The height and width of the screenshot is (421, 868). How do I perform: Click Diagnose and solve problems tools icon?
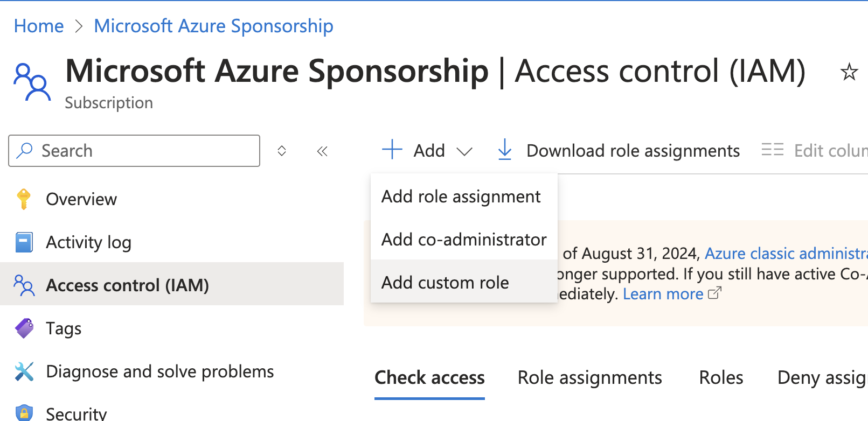coord(24,371)
